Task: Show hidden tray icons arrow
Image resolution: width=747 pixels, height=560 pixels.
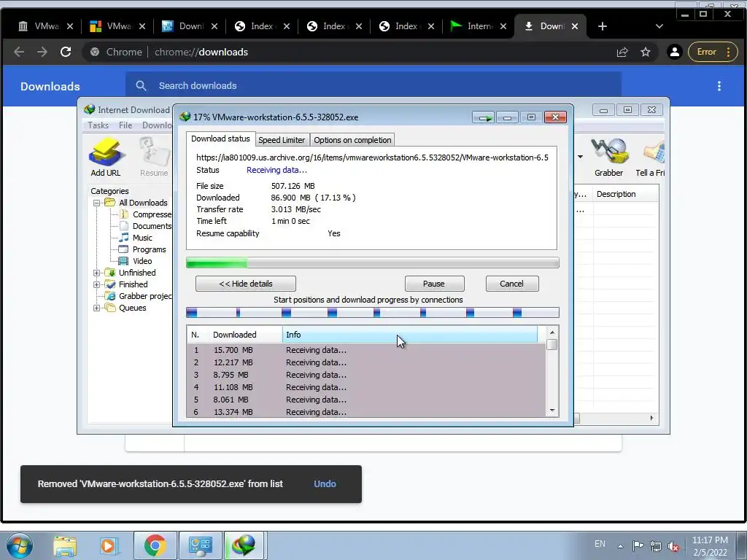Action: 620,546
